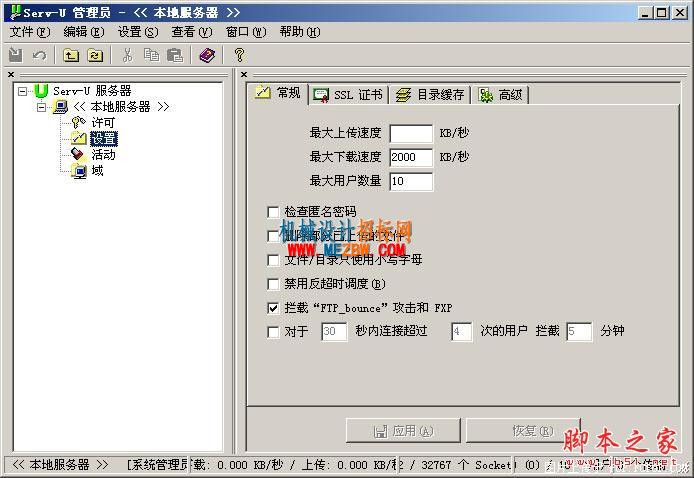Enable the 对于 connection limit checkbox
Image resolution: width=694 pixels, height=478 pixels.
point(273,332)
